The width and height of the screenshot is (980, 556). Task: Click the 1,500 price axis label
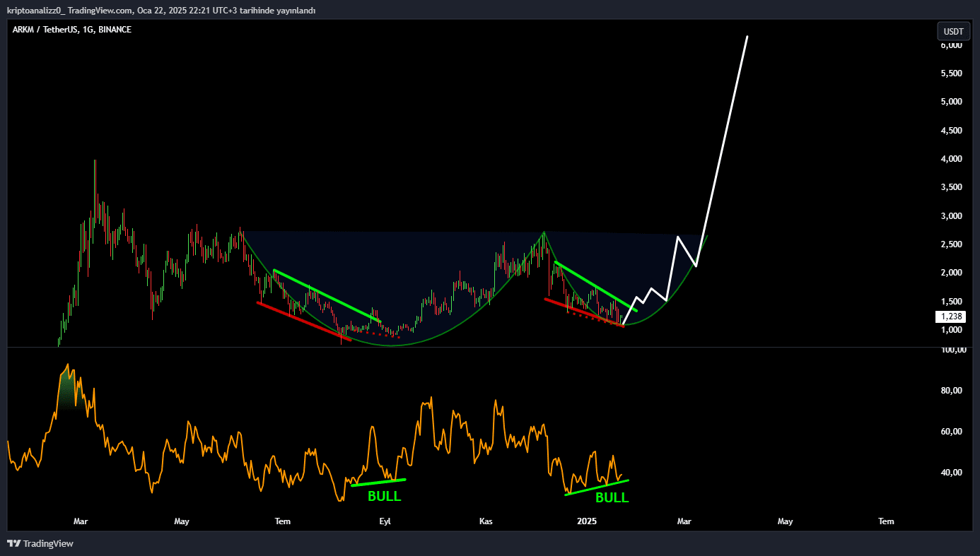(x=951, y=302)
